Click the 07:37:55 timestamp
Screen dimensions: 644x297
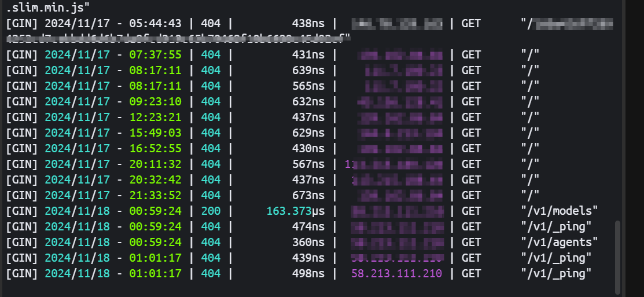[155, 55]
